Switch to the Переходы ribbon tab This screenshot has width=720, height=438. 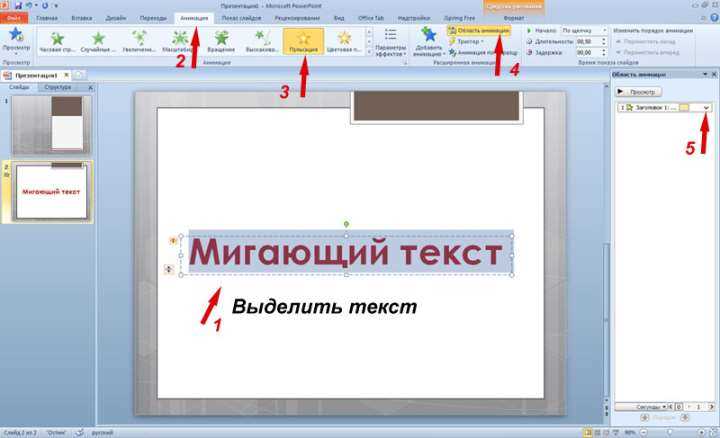pos(153,18)
